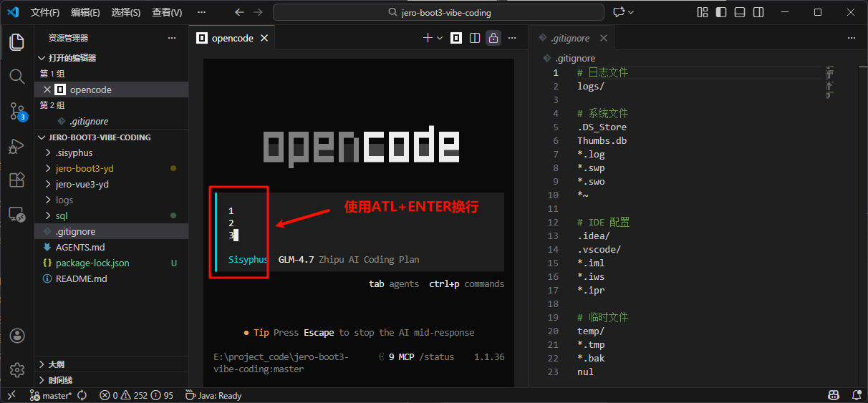The image size is (868, 403).
Task: Open the Copilot chat icon in title bar
Action: pyautogui.click(x=619, y=12)
